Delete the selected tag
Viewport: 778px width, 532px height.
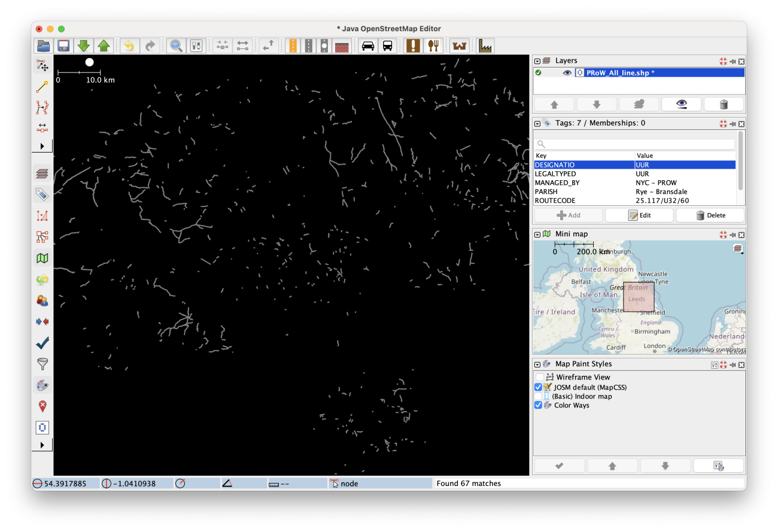point(710,215)
